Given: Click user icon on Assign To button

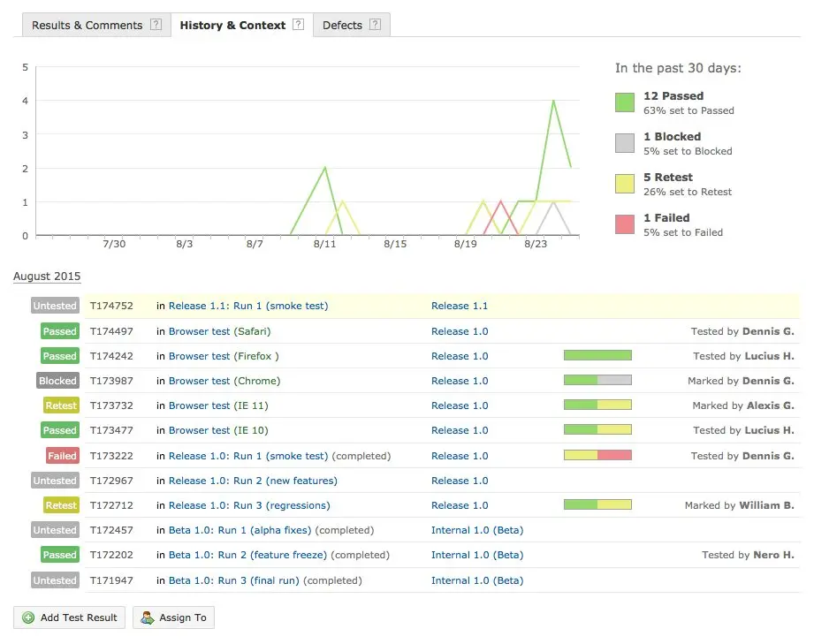Looking at the screenshot, I should click(148, 617).
